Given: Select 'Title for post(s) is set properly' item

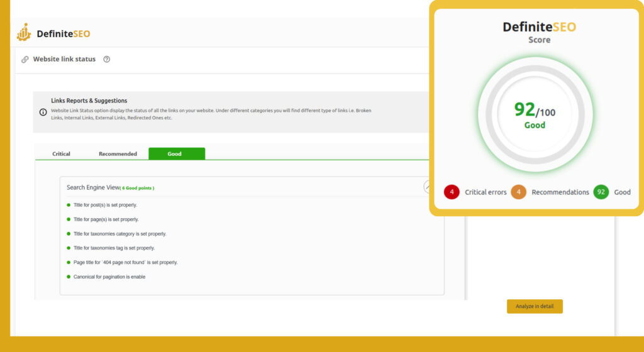Looking at the screenshot, I should (x=105, y=205).
